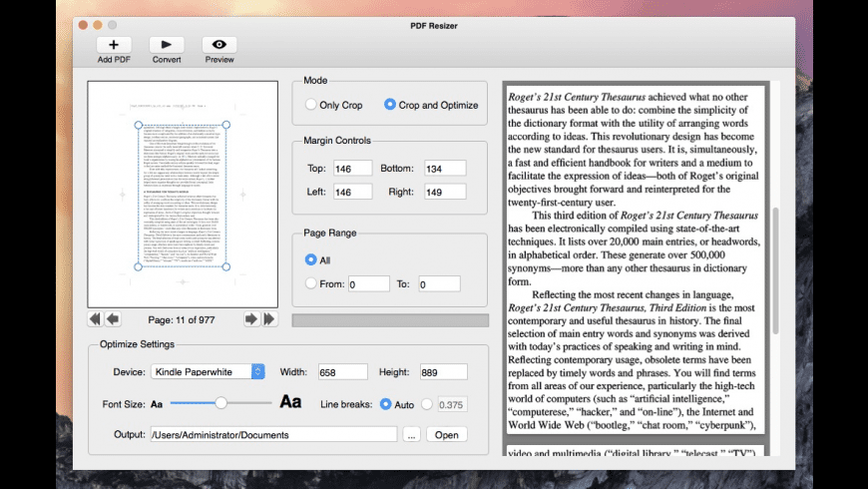The width and height of the screenshot is (868, 489).
Task: Click the To page number field
Action: click(x=439, y=284)
